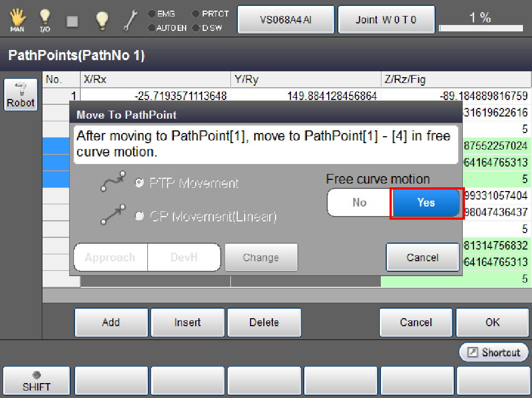Click the yellow lightbulb icon
Image resolution: width=532 pixels, height=398 pixels.
[102, 20]
